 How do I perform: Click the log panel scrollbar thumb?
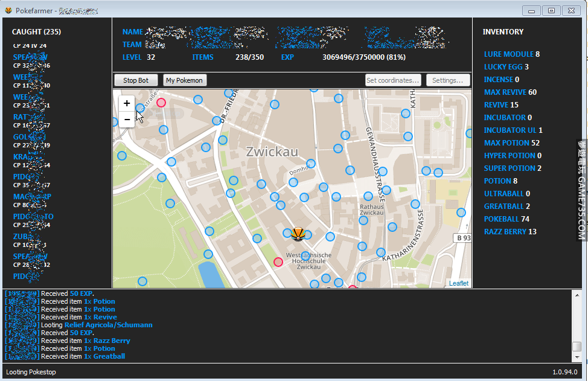tap(577, 347)
